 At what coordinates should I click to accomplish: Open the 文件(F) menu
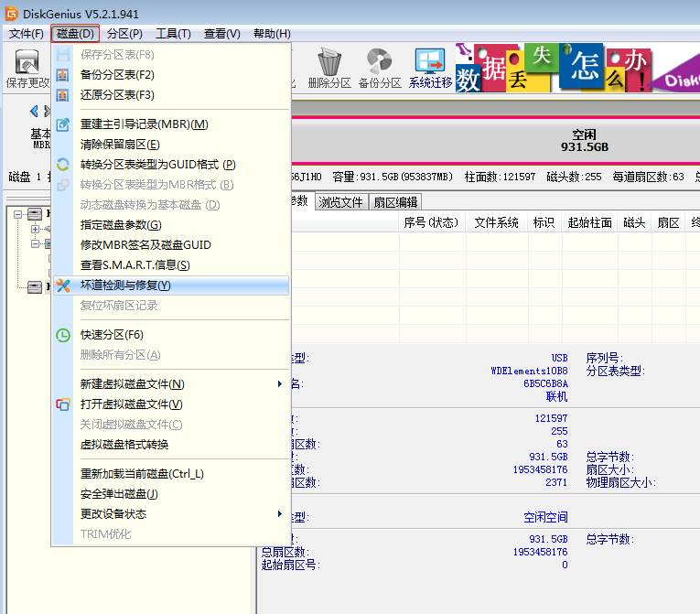pos(27,34)
